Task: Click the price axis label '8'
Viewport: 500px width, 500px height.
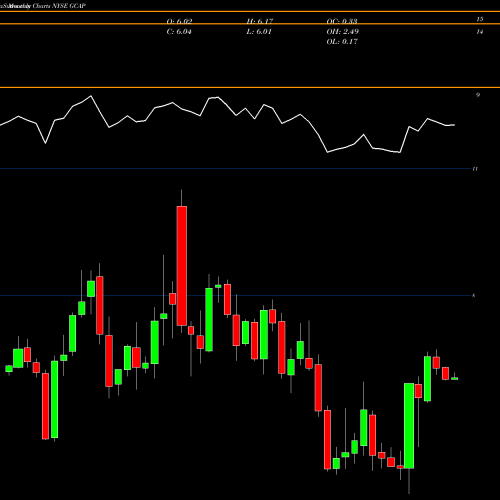Action: 474,295
